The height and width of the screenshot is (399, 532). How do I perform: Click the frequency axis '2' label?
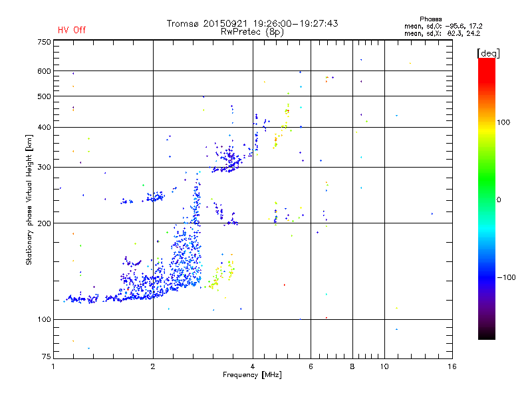pyautogui.click(x=153, y=366)
